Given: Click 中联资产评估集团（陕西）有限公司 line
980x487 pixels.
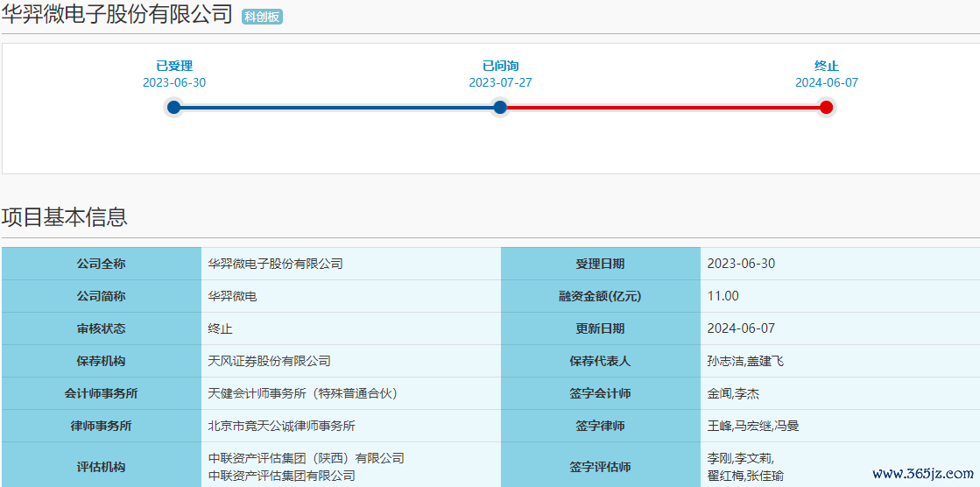Looking at the screenshot, I should click(x=307, y=458).
